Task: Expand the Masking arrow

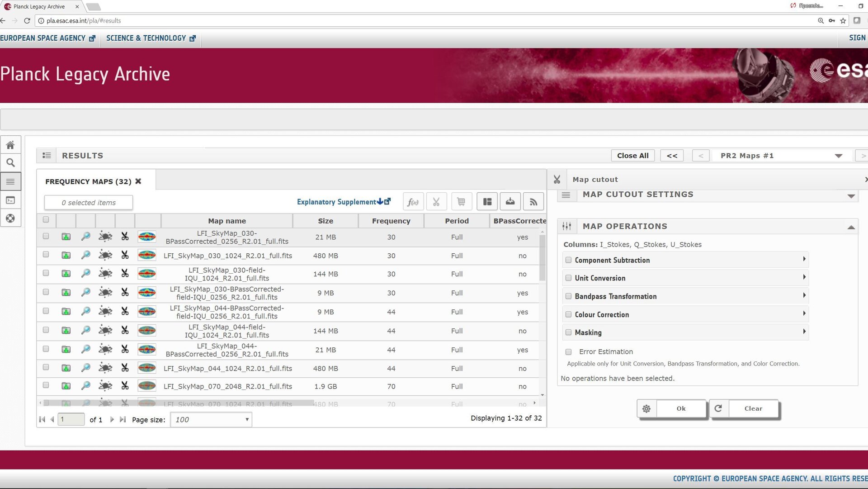Action: (x=804, y=332)
